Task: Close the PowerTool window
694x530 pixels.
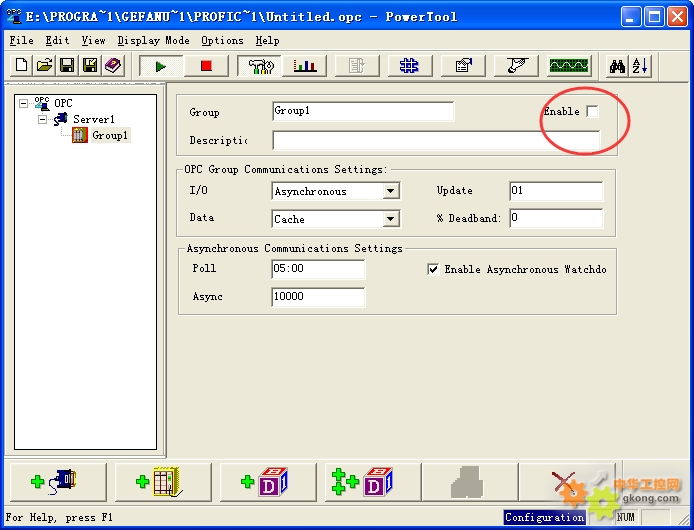Action: click(678, 17)
